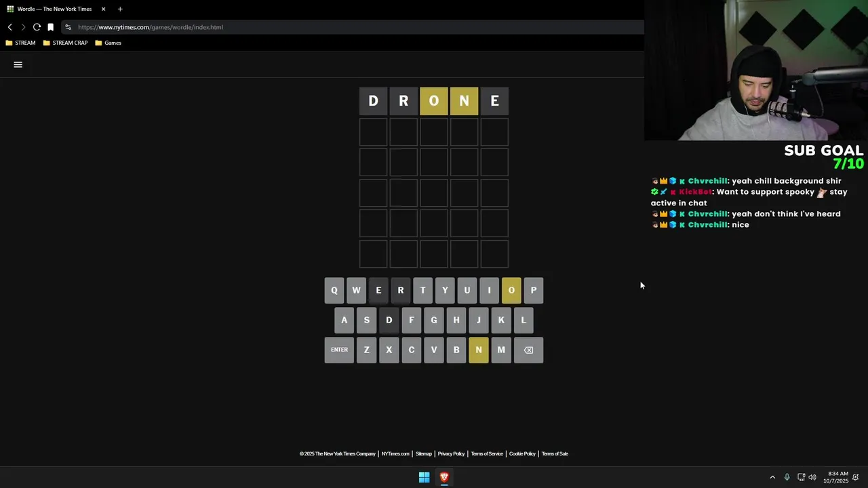Open the Games bookmarks folder
Screen dimensions: 868x488
click(x=108, y=43)
